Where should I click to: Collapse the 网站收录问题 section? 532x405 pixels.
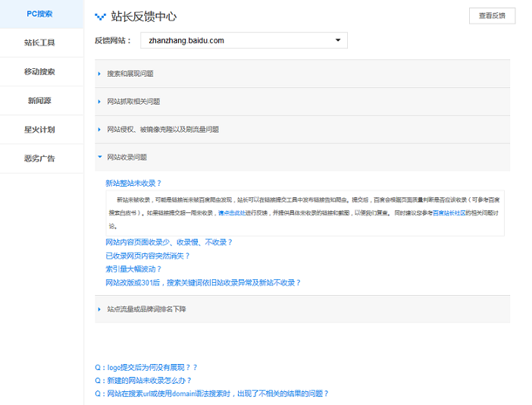127,158
